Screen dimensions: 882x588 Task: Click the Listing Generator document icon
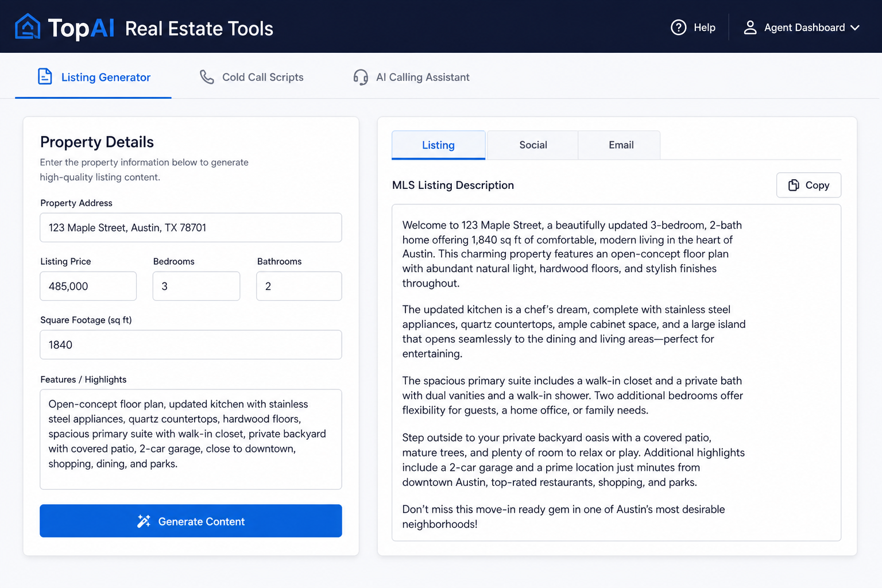(45, 76)
